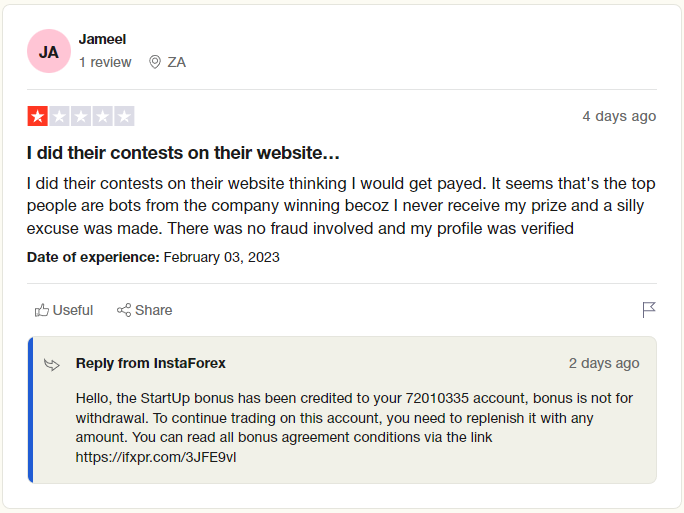The width and height of the screenshot is (684, 513).
Task: Flag this review with flag icon
Action: pos(649,310)
